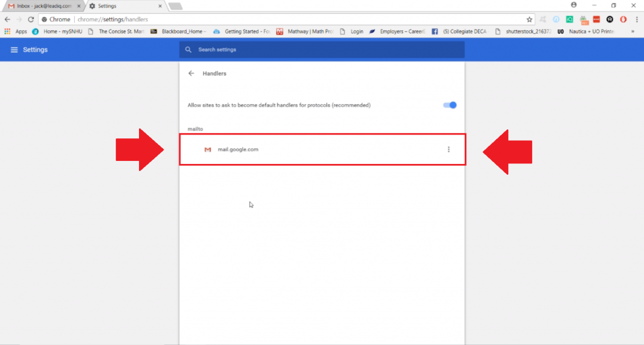Viewport: 644px width, 345px height.
Task: Click the browser back arrow
Action: pos(8,19)
